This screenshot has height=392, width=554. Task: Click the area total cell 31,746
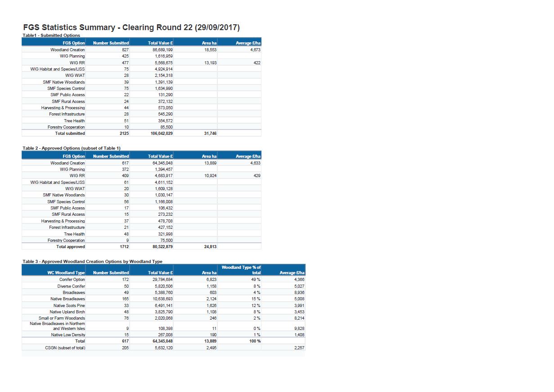[x=210, y=134]
